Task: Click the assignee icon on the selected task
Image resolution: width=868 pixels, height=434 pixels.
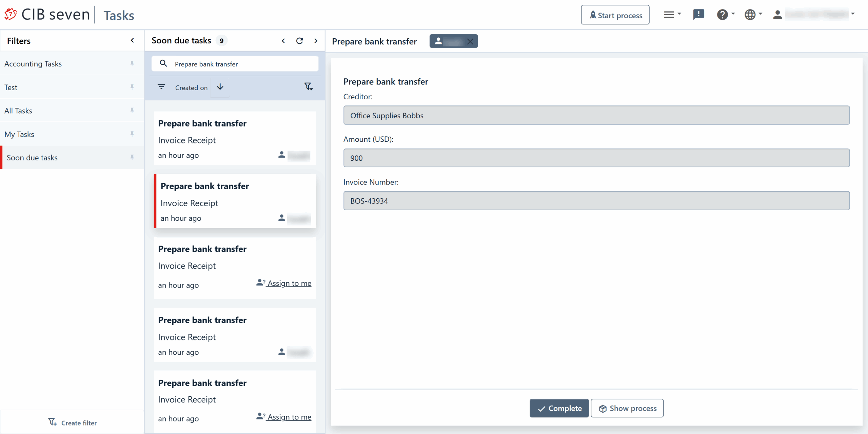Action: (x=281, y=218)
